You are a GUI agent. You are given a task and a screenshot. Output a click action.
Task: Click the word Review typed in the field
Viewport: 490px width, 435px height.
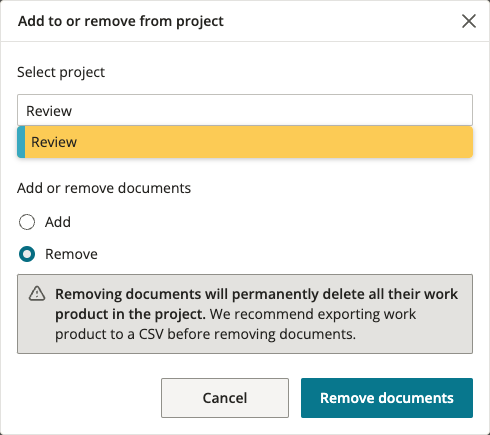pyautogui.click(x=49, y=111)
